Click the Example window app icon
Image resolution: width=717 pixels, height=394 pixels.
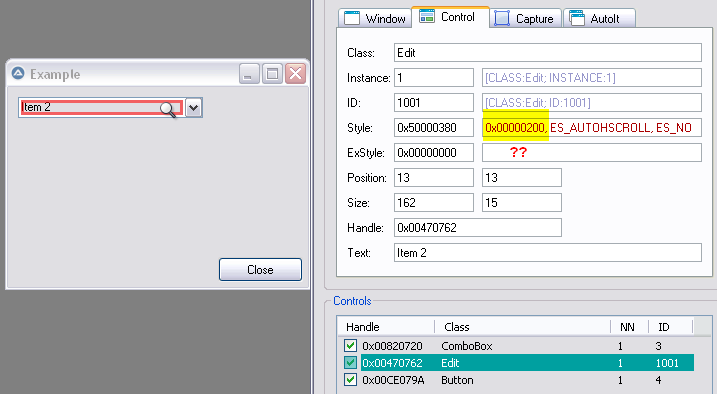pyautogui.click(x=18, y=73)
